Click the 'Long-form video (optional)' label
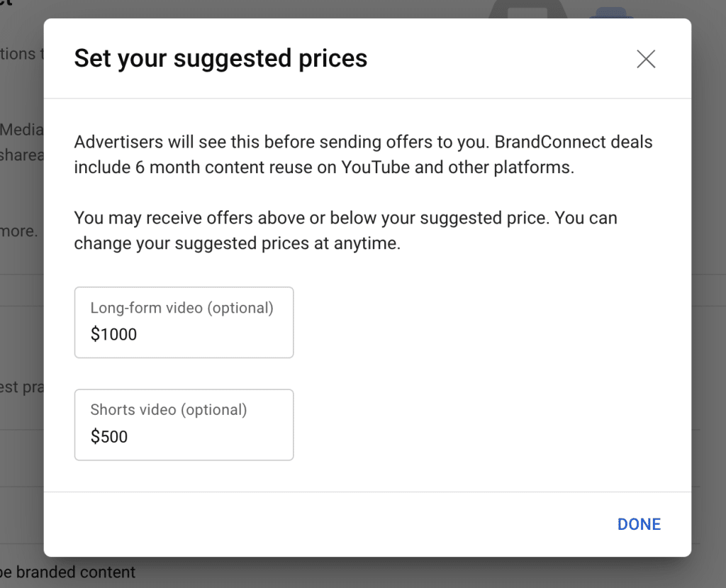Viewport: 726px width, 588px height. [181, 308]
